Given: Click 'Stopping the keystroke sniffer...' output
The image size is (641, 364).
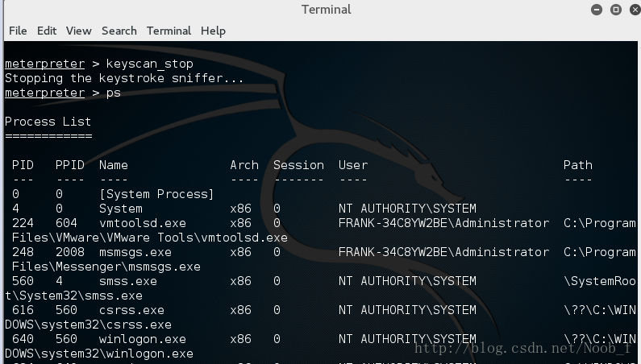Looking at the screenshot, I should [x=124, y=78].
